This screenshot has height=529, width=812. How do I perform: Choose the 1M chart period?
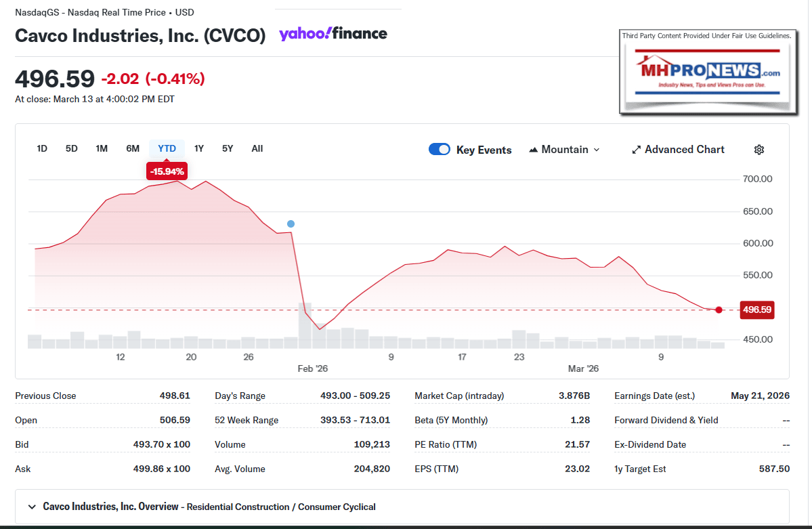(102, 148)
